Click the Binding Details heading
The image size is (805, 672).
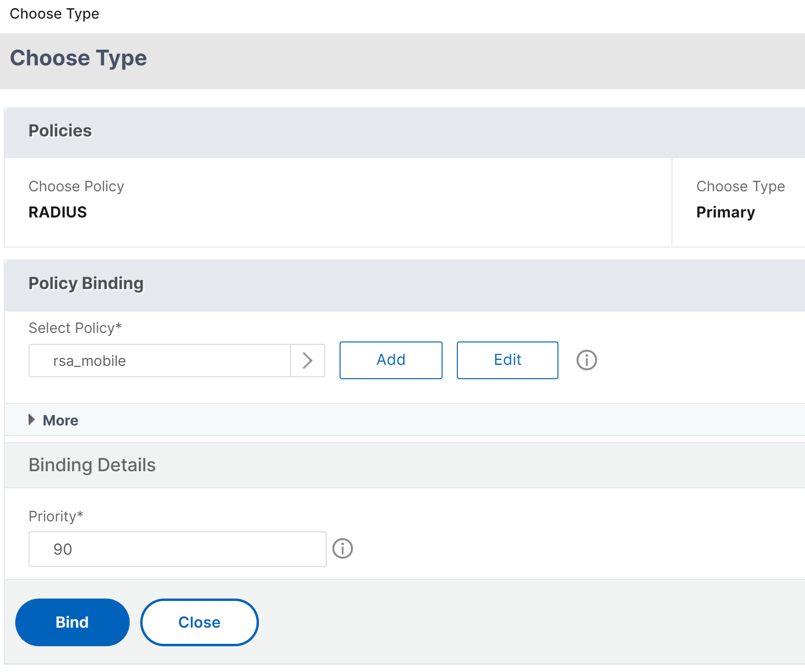92,465
